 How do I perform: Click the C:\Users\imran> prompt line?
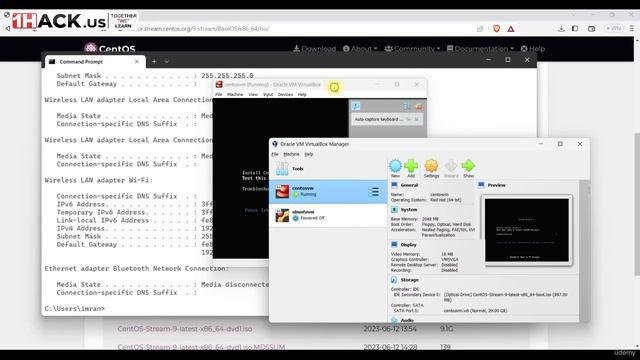[75, 309]
